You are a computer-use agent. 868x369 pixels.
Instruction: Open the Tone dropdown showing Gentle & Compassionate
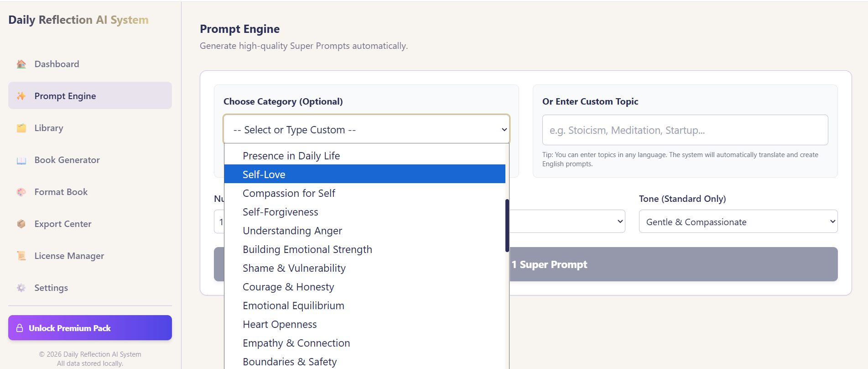coord(738,221)
